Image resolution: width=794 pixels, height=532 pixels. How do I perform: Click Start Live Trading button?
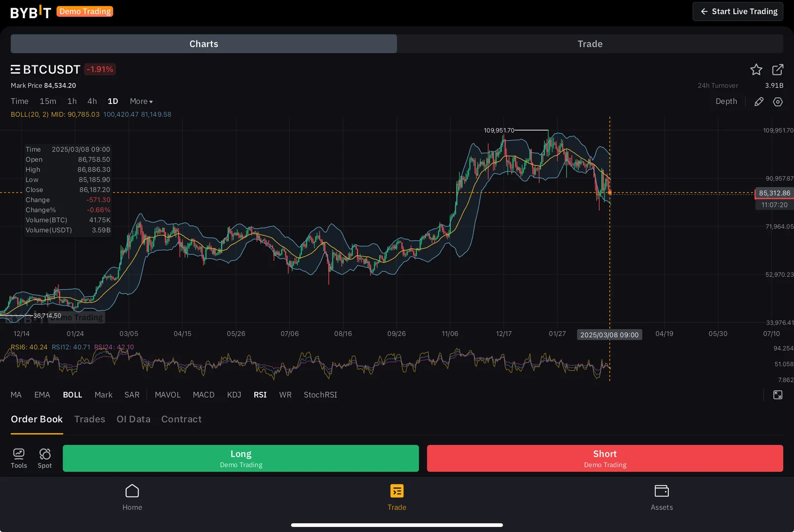[x=737, y=11]
